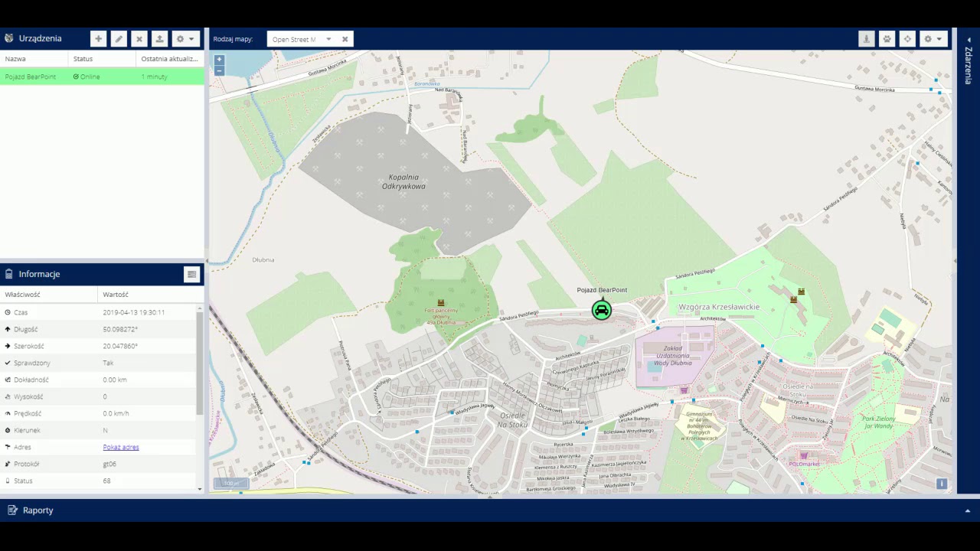Click the Sprawdzony property row
This screenshot has height=551, width=980.
coord(98,363)
